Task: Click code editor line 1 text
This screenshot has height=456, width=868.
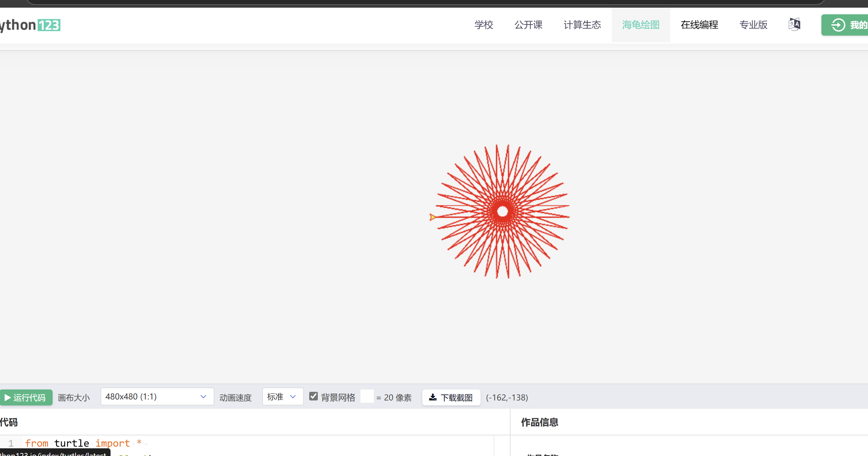Action: pos(83,443)
